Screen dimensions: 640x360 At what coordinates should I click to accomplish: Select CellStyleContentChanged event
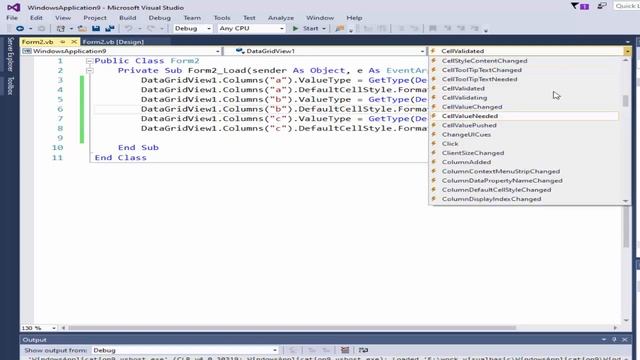point(484,61)
